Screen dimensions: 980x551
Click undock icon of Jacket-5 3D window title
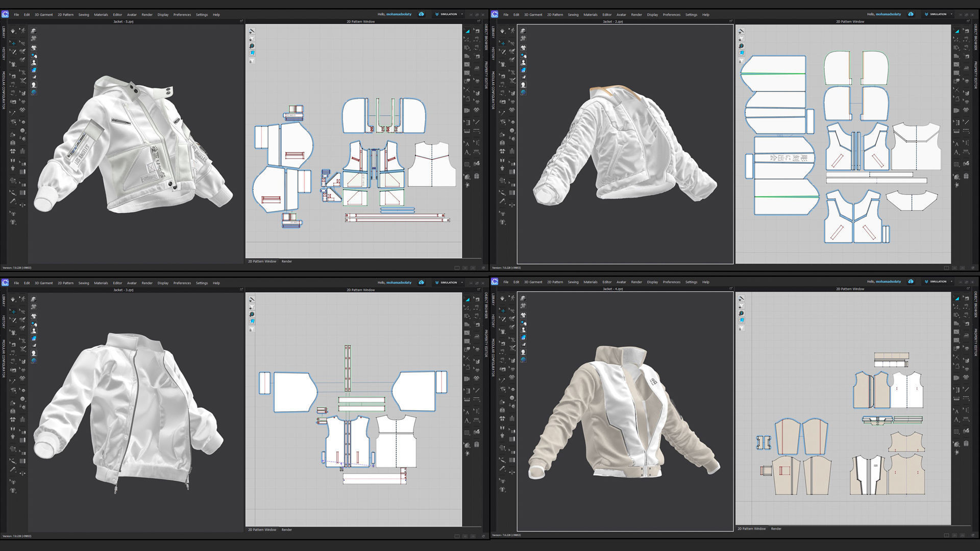[x=241, y=21]
